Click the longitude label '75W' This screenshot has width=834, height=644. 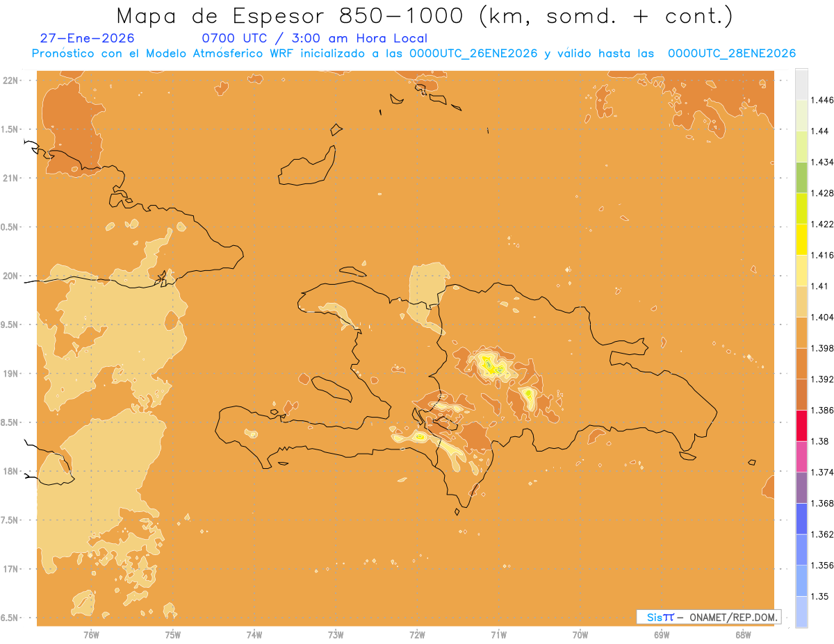tap(172, 634)
